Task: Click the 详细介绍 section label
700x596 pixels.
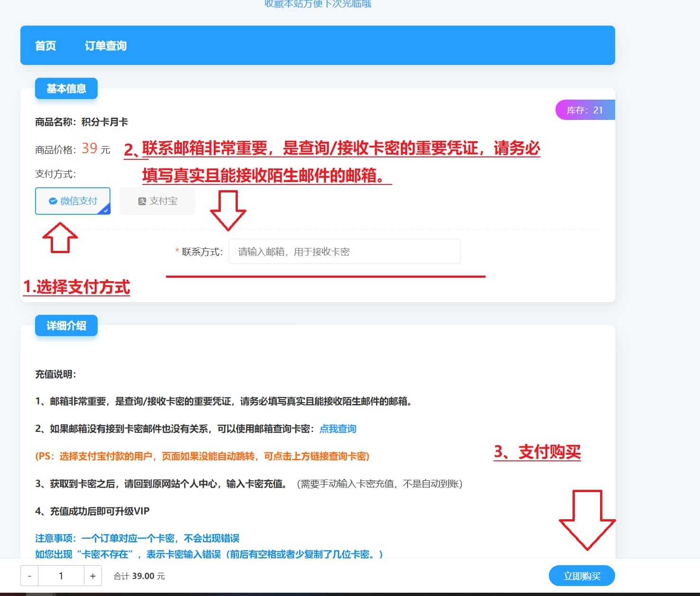Action: [66, 326]
